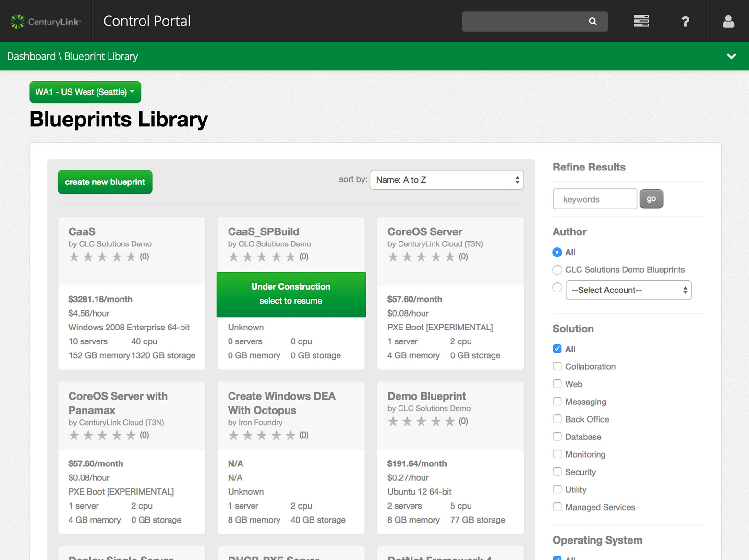
Task: Click the Refine Results heading
Action: [x=589, y=167]
